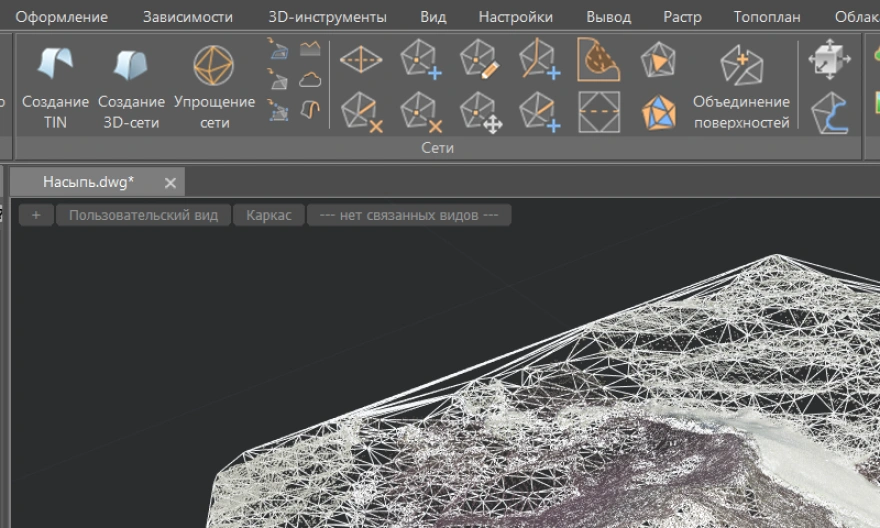
Task: Switch to the Топоплан ribbon tab
Action: click(767, 17)
